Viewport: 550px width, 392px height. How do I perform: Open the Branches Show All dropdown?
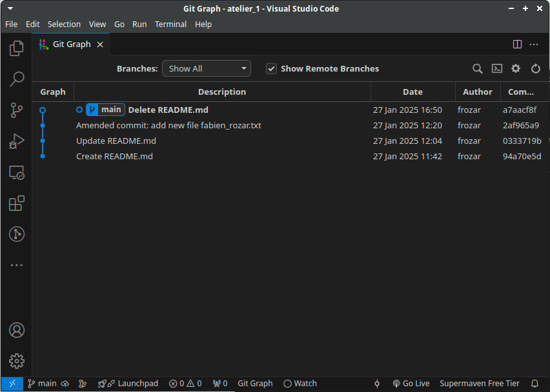207,68
